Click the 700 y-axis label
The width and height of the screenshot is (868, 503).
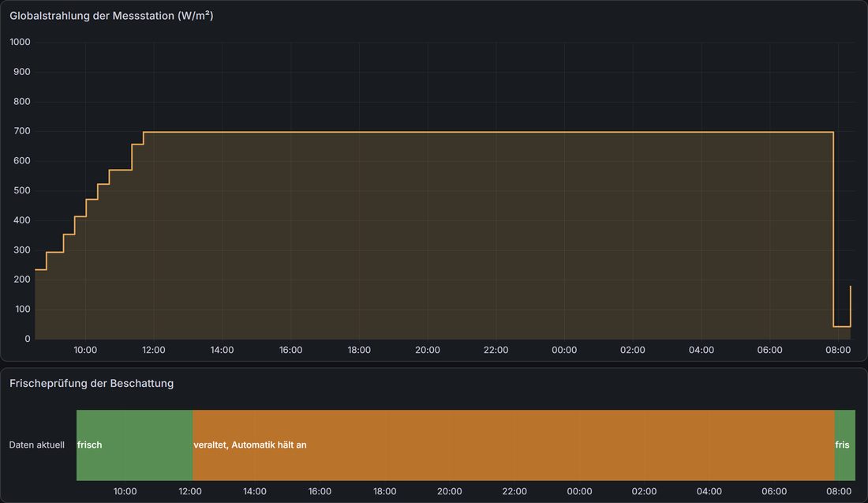(22, 131)
